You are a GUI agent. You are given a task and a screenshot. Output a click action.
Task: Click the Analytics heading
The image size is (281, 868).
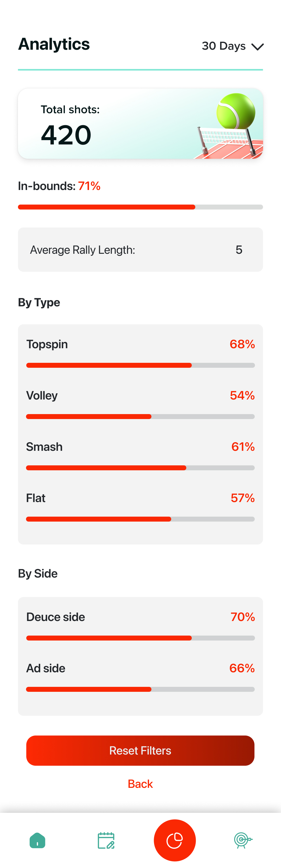pyautogui.click(x=54, y=44)
